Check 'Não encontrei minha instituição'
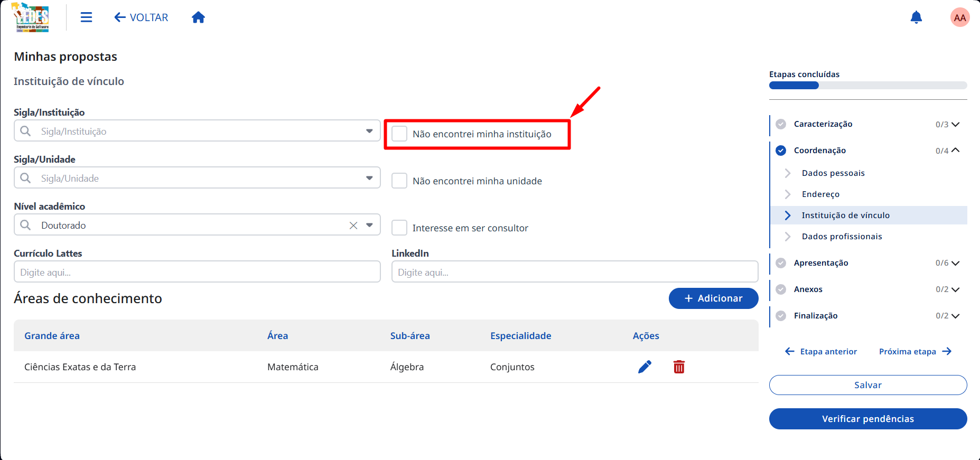 [x=399, y=134]
